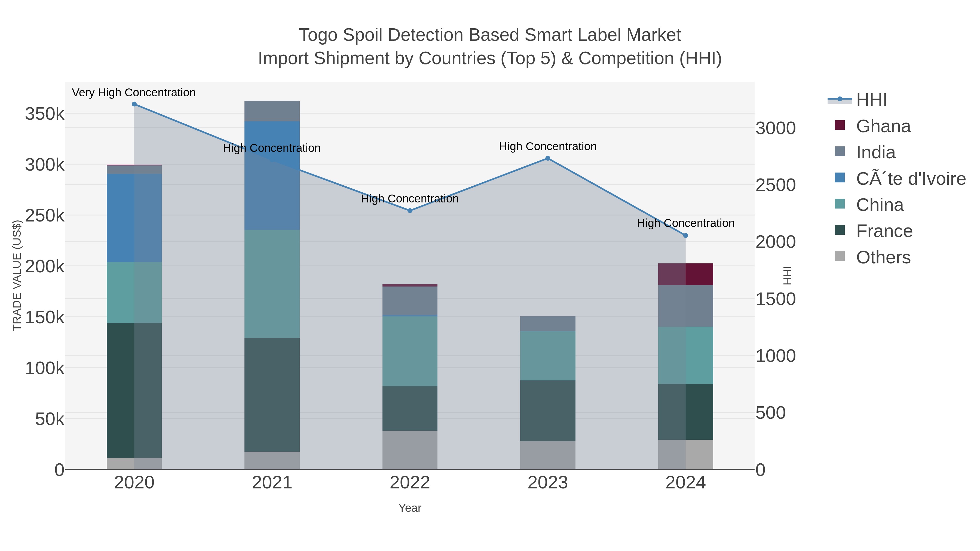Click the HHI line marker for 2024
This screenshot has height=551, width=980.
(x=685, y=235)
